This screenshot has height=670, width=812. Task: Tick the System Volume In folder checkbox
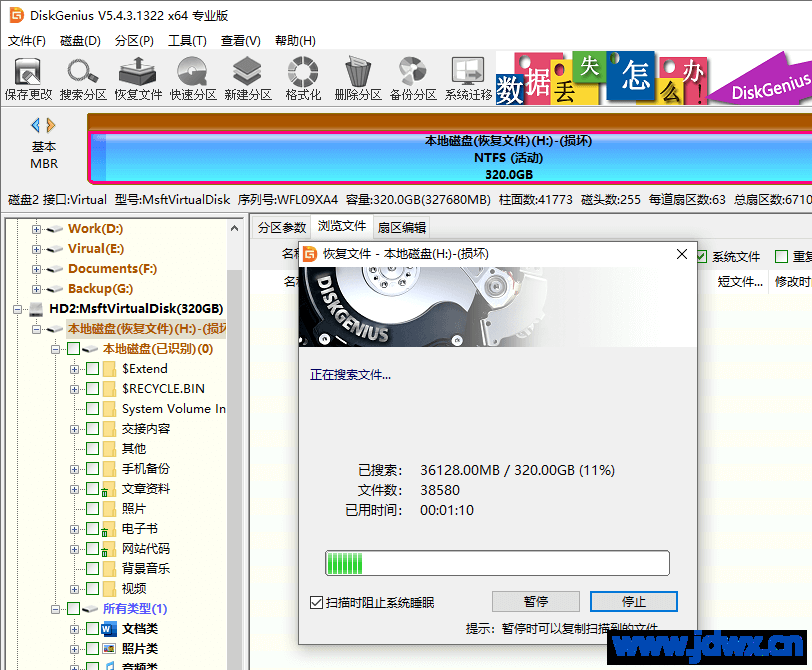click(x=93, y=409)
